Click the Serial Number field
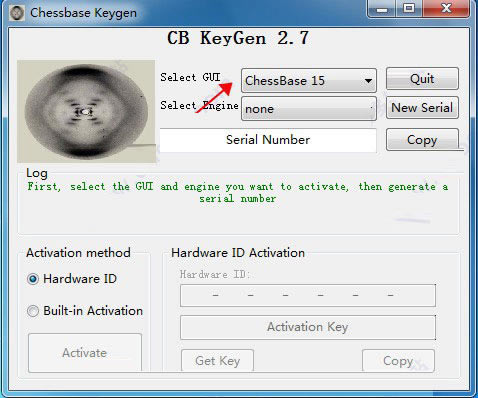 268,140
